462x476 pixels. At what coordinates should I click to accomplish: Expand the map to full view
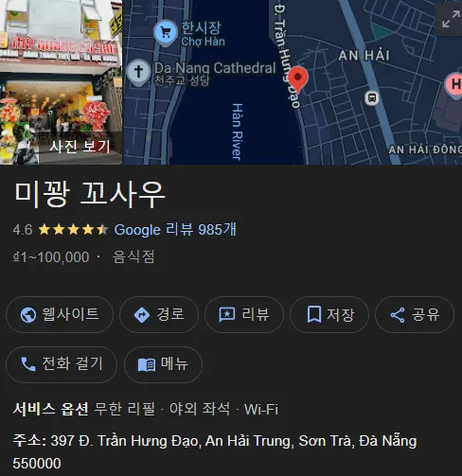[451, 19]
